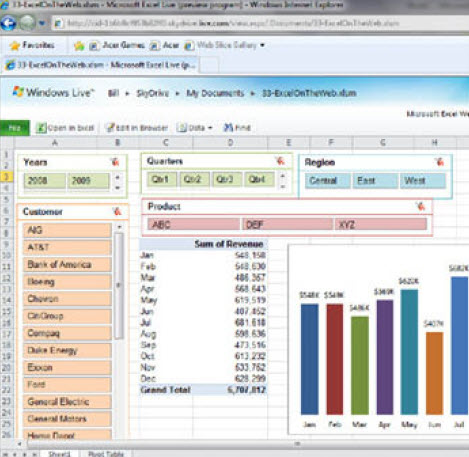The width and height of the screenshot is (469, 457).
Task: Clear the Customer slicer filter icon
Action: click(117, 211)
